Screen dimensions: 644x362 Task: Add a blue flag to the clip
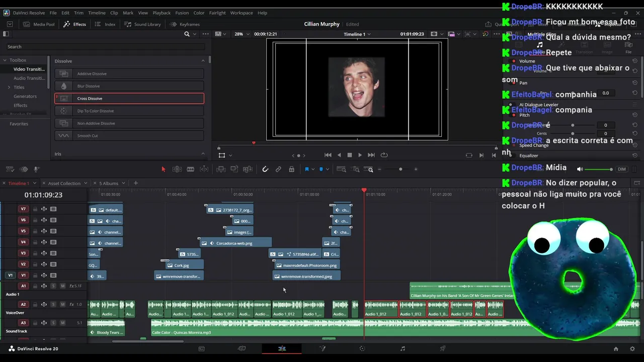(x=306, y=169)
